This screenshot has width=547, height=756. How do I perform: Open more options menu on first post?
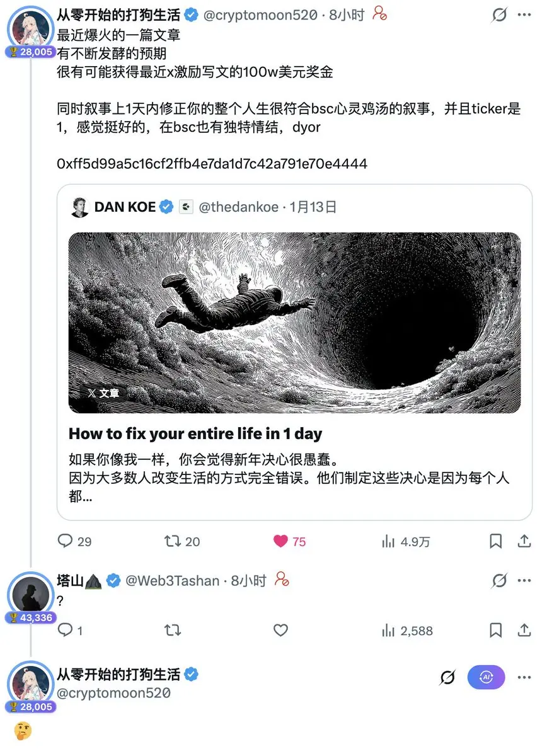click(x=524, y=15)
